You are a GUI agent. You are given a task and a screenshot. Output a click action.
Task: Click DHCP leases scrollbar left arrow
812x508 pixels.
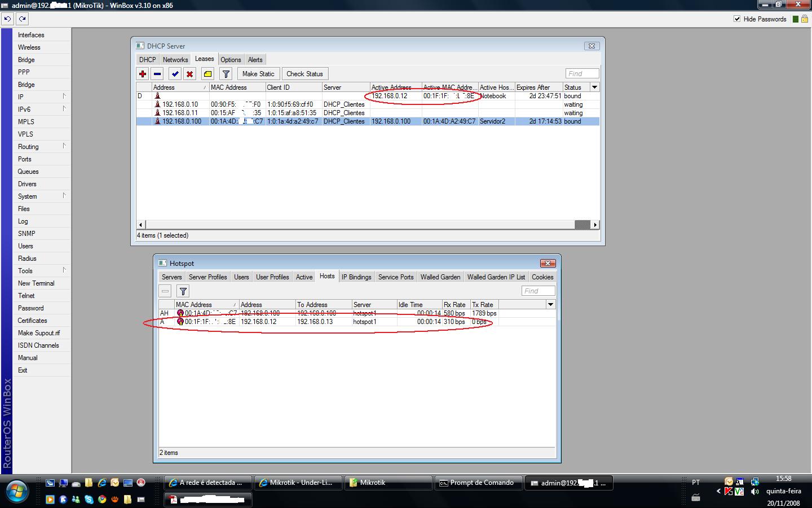(x=141, y=225)
